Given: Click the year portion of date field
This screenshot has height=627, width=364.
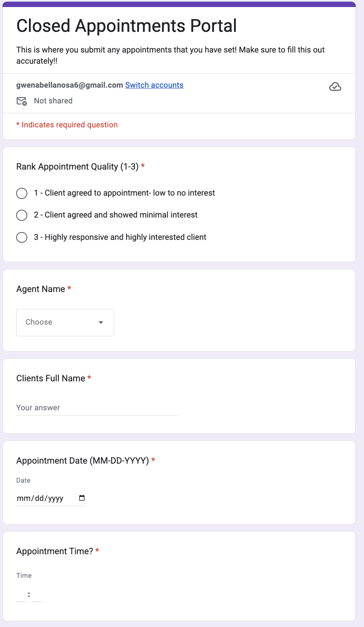Looking at the screenshot, I should click(x=56, y=498).
